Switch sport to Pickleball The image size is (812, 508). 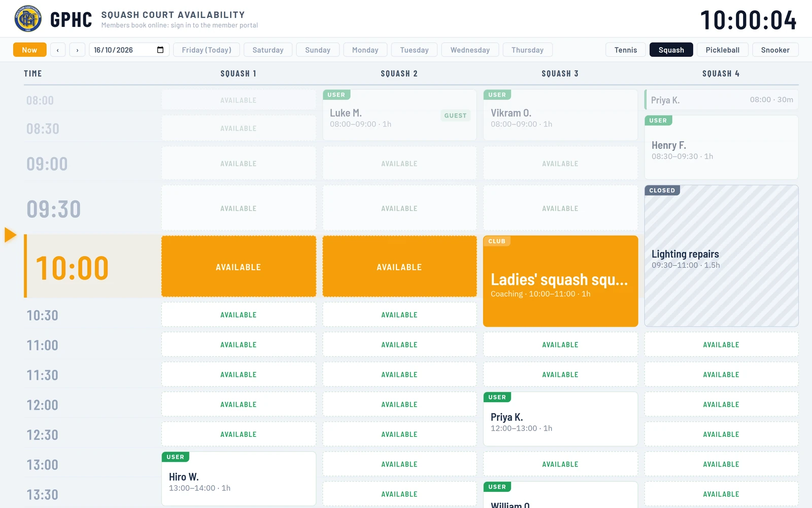722,50
